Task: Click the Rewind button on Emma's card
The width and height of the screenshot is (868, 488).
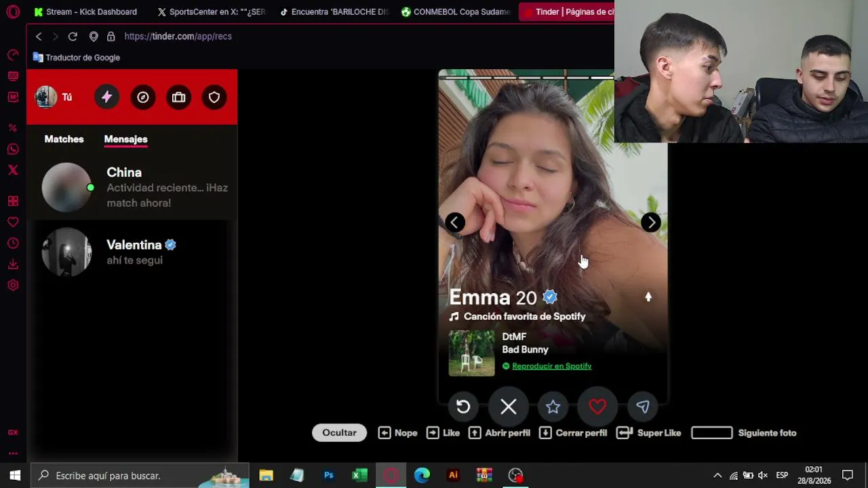Action: point(463,407)
